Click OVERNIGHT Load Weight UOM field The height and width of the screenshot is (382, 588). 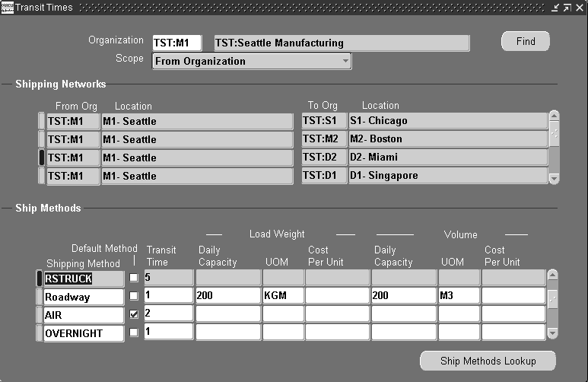(x=283, y=332)
